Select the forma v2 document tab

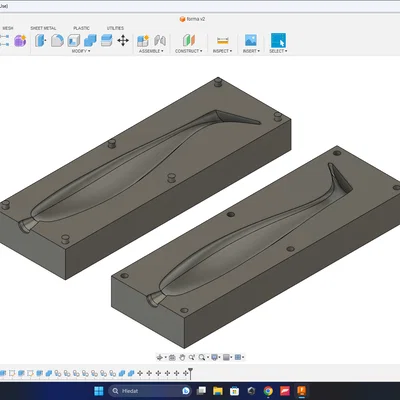[x=193, y=19]
